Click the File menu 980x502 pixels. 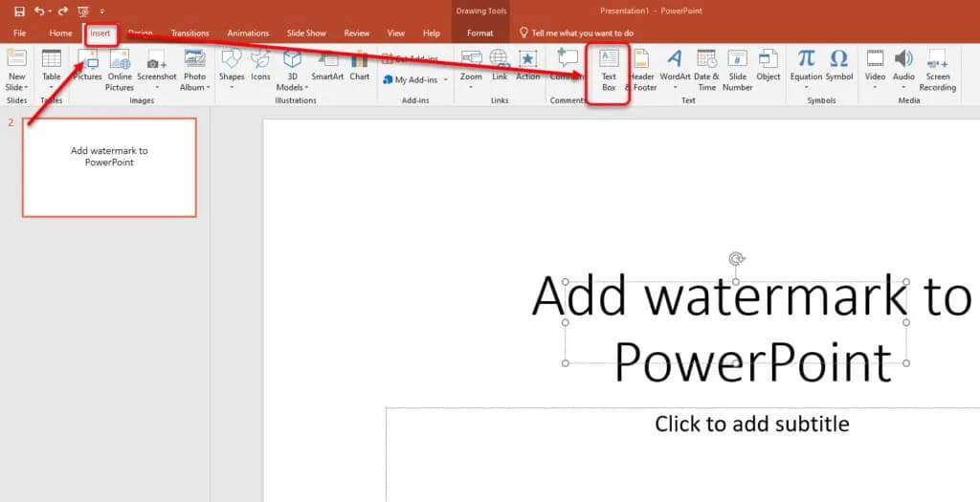[20, 33]
